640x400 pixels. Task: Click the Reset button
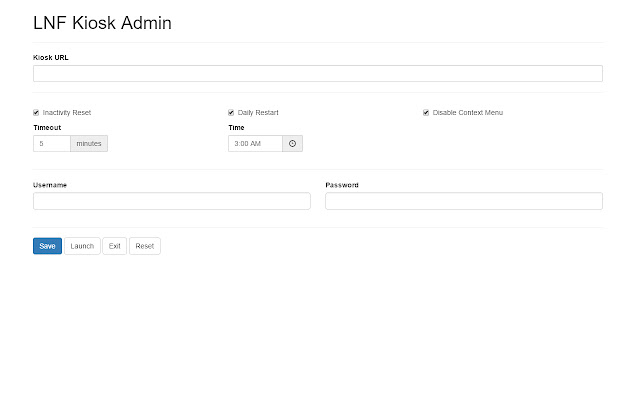pyautogui.click(x=145, y=246)
